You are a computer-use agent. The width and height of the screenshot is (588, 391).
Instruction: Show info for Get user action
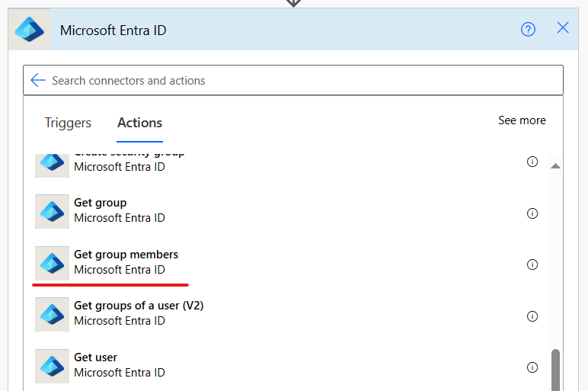click(532, 367)
